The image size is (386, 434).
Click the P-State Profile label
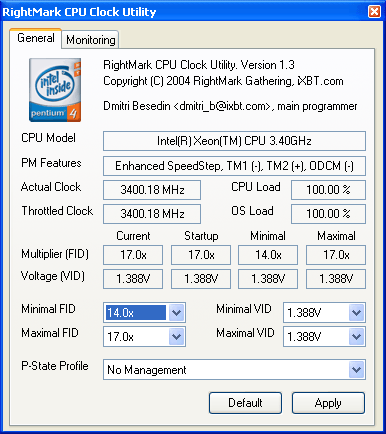coord(55,366)
